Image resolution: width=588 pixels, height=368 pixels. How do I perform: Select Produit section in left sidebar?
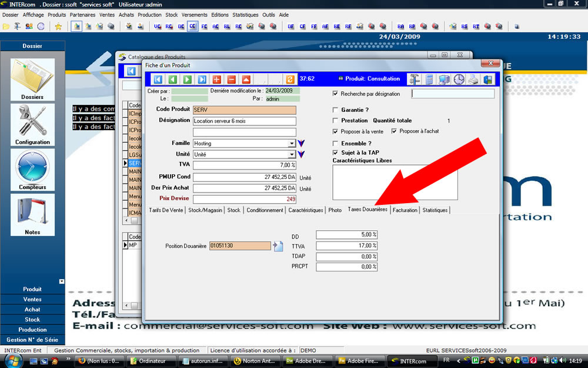coord(32,289)
